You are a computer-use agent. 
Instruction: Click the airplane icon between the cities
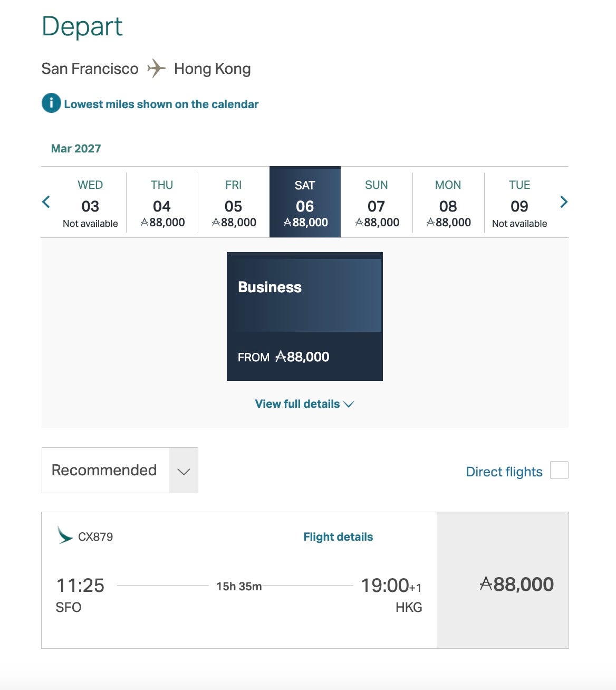pos(156,69)
